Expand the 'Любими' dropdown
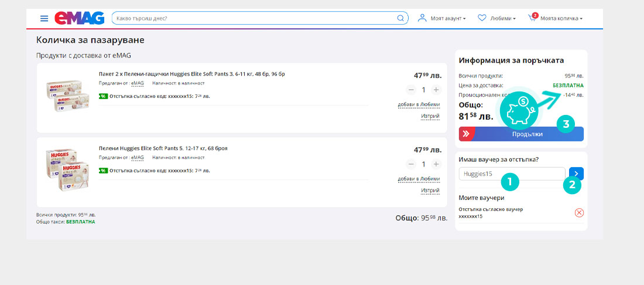 point(503,19)
